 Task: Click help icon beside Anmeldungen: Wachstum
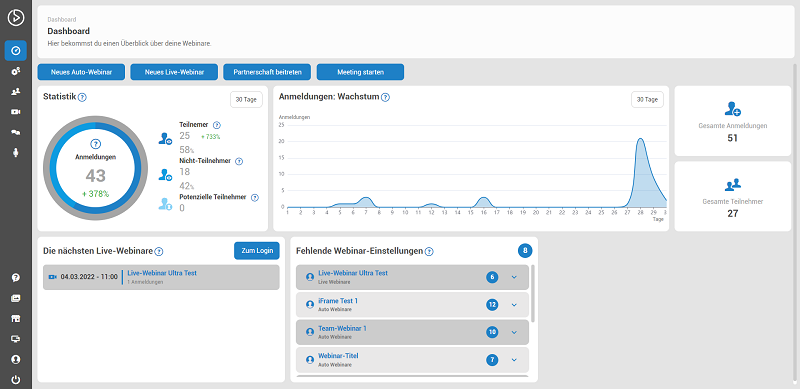tap(385, 97)
